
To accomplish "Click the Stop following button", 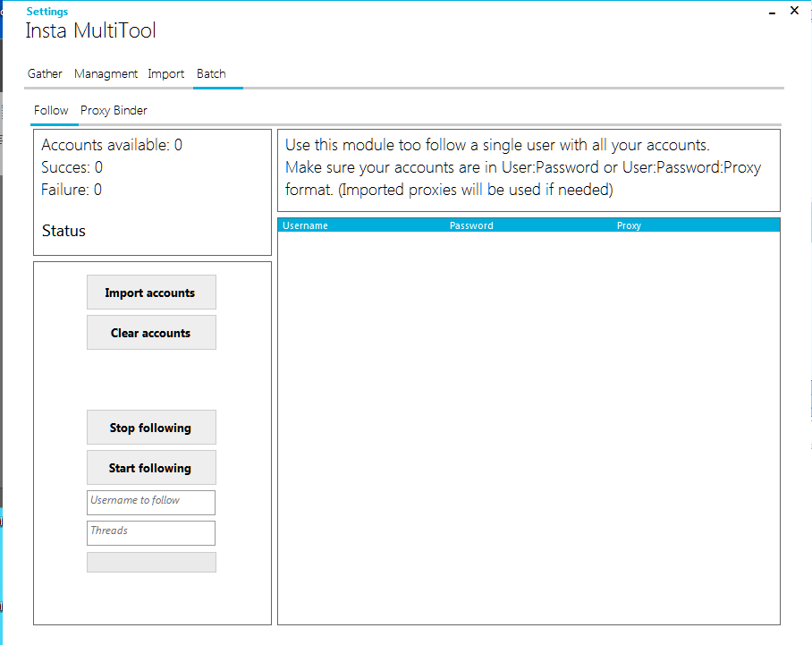I will point(151,428).
